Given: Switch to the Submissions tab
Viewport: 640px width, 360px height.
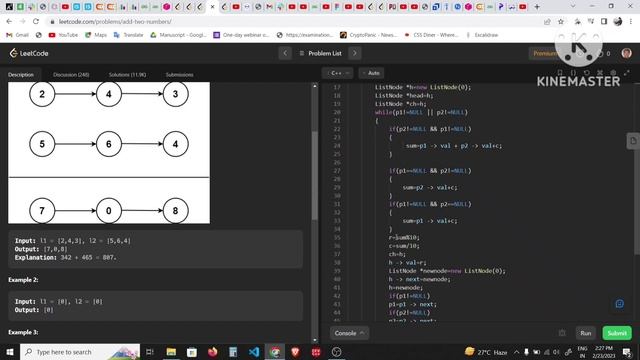Looking at the screenshot, I should point(179,75).
